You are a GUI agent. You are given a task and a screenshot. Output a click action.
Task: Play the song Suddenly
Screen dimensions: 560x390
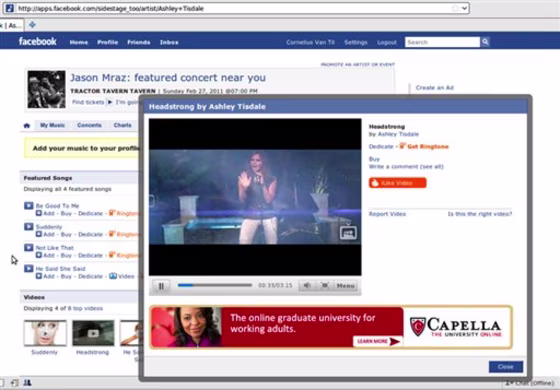point(29,226)
